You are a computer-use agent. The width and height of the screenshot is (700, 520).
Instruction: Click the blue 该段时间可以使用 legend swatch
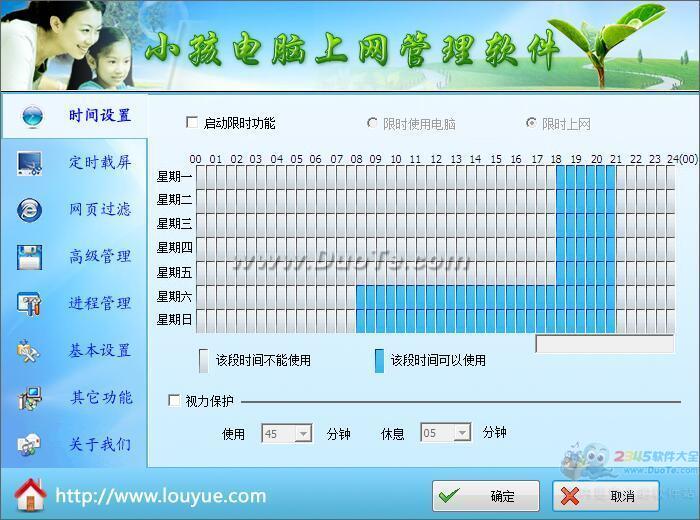tap(379, 361)
